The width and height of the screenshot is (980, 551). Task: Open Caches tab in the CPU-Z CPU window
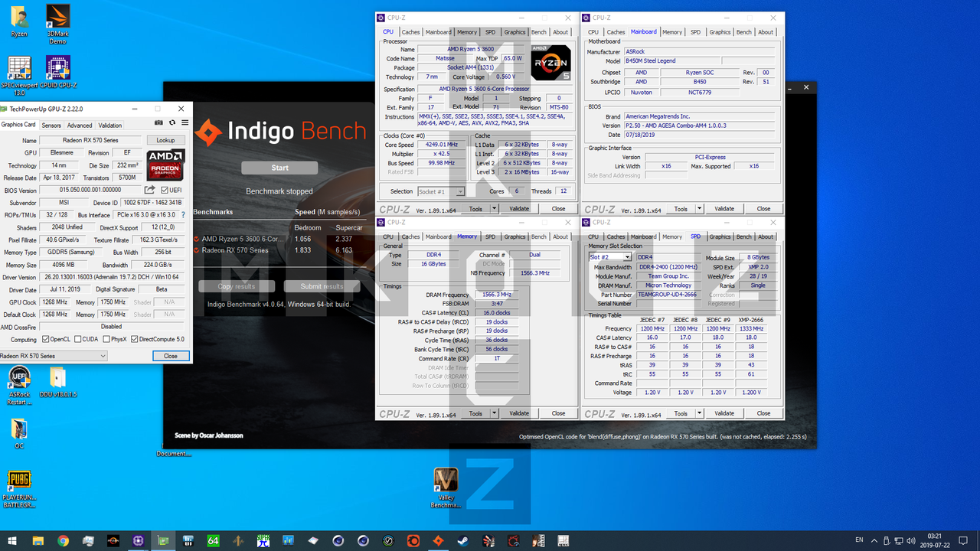411,32
